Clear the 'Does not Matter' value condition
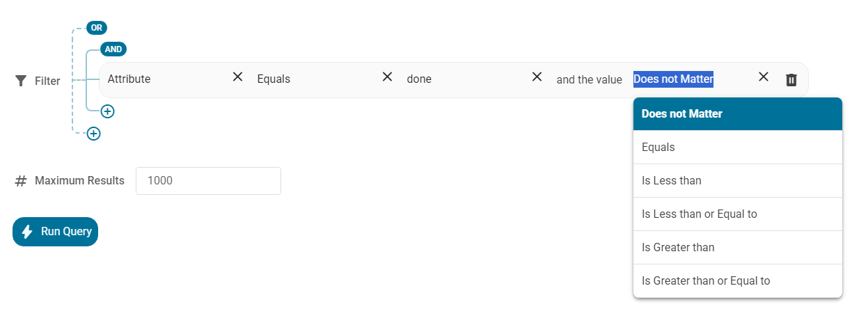 pyautogui.click(x=763, y=77)
